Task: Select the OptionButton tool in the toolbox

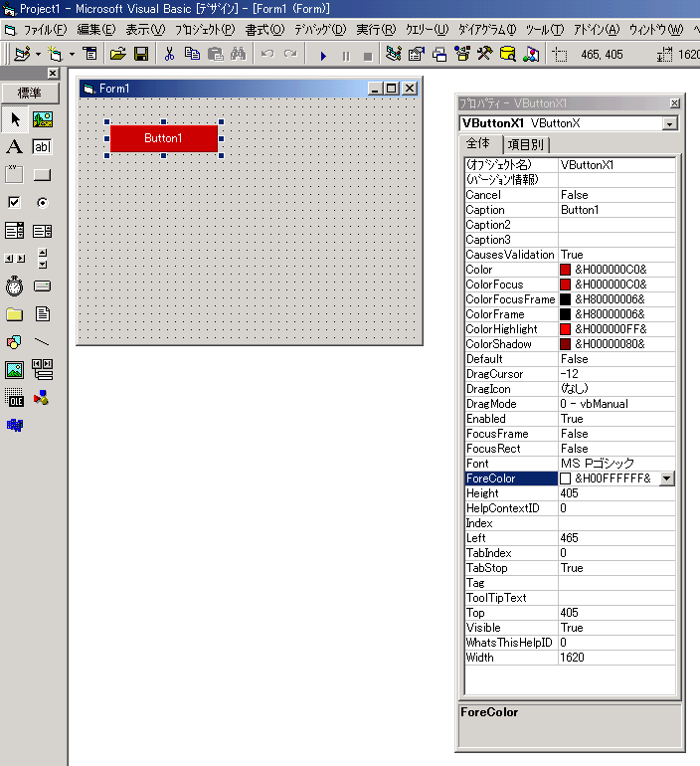Action: click(43, 202)
